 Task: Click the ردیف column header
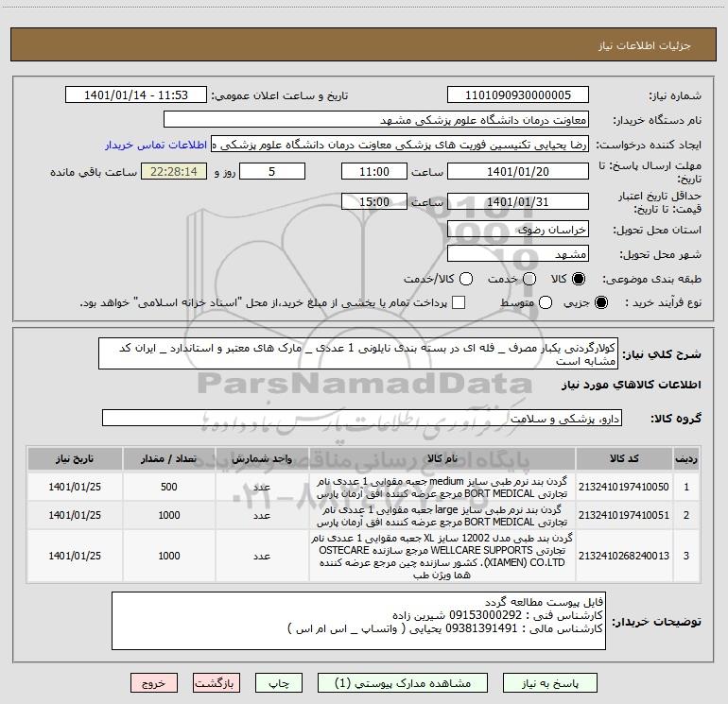(686, 458)
